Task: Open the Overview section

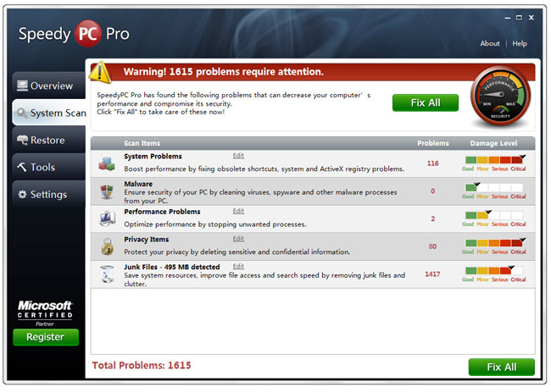Action: tap(49, 86)
